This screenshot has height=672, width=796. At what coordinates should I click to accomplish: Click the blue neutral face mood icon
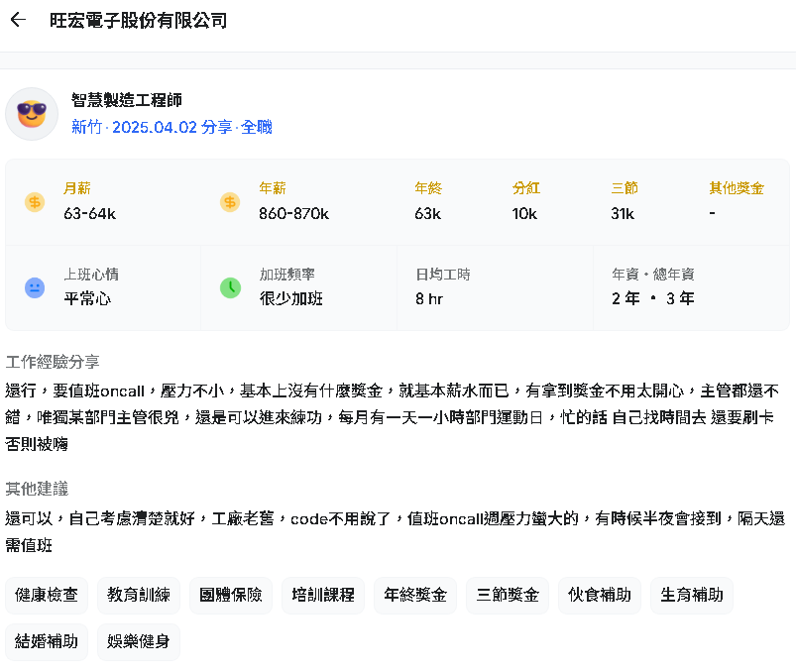click(x=35, y=287)
